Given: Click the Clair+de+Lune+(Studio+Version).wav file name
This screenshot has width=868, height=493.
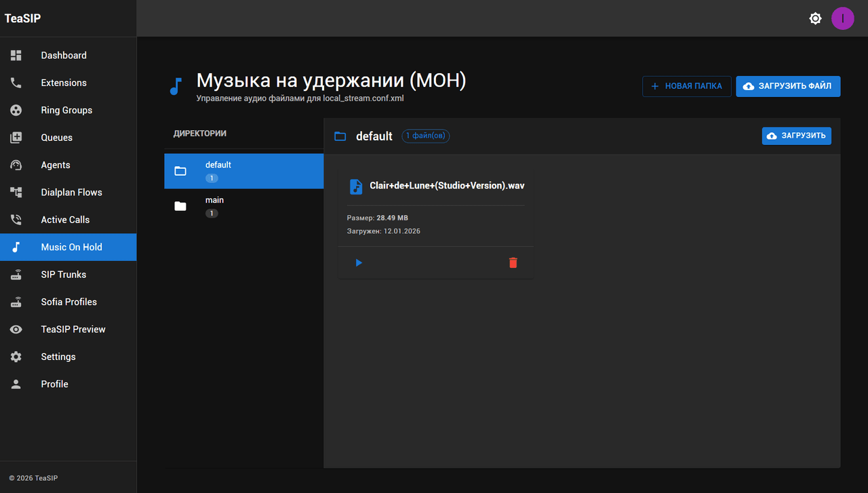Looking at the screenshot, I should tap(447, 186).
